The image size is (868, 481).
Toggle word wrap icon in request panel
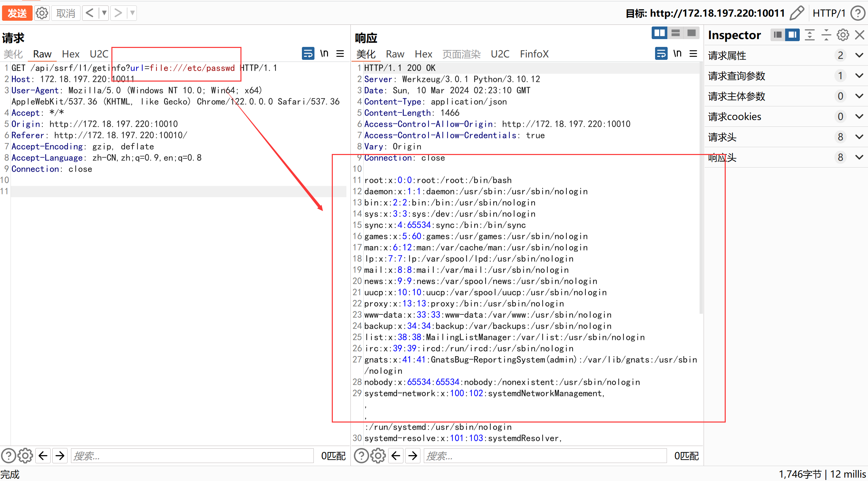pos(308,54)
